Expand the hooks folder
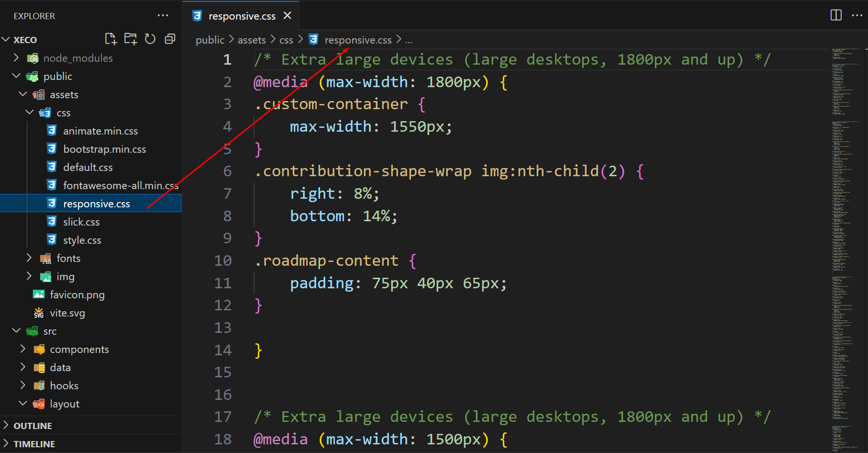This screenshot has height=453, width=868. 22,385
